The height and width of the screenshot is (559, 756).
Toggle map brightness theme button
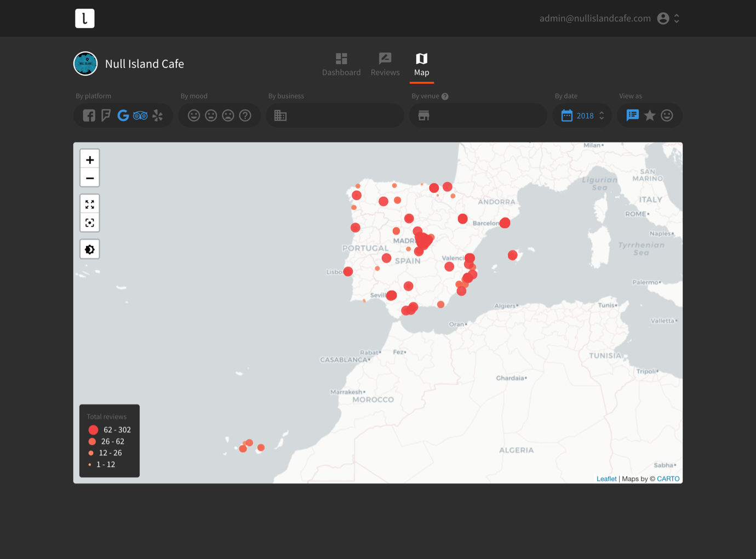(x=90, y=250)
